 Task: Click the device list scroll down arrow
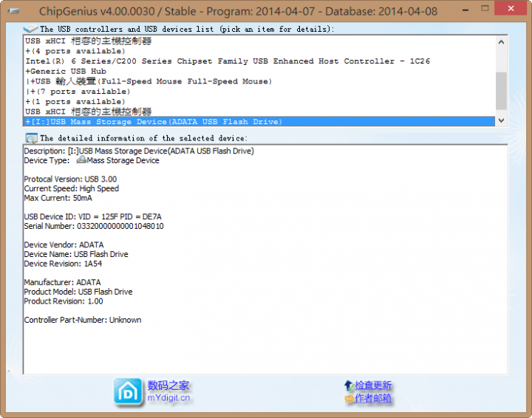click(x=501, y=120)
